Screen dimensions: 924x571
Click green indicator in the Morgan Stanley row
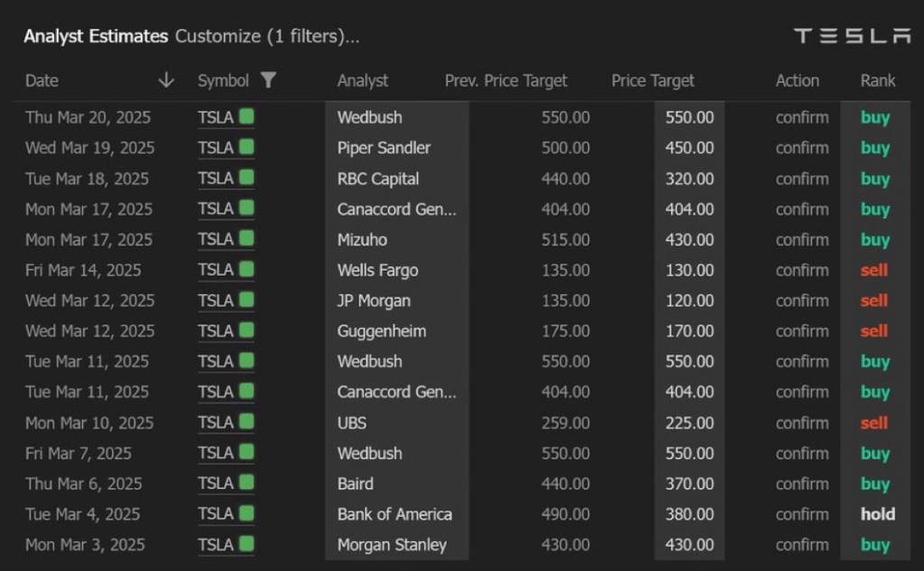pos(246,545)
